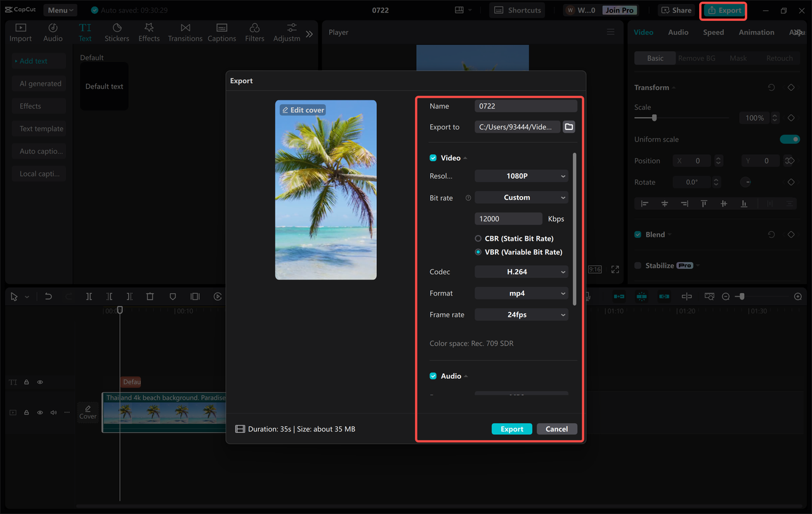Open the Frame rate dropdown

521,314
